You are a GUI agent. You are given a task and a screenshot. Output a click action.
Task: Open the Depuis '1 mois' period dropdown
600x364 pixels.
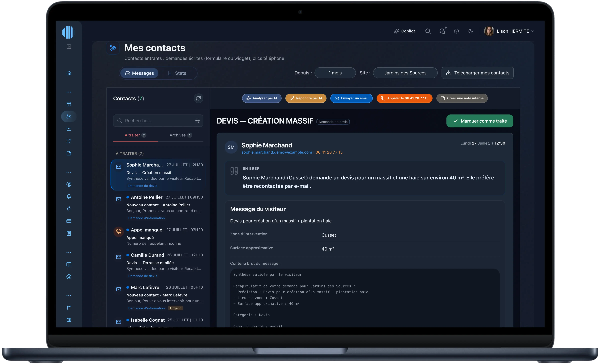[335, 73]
